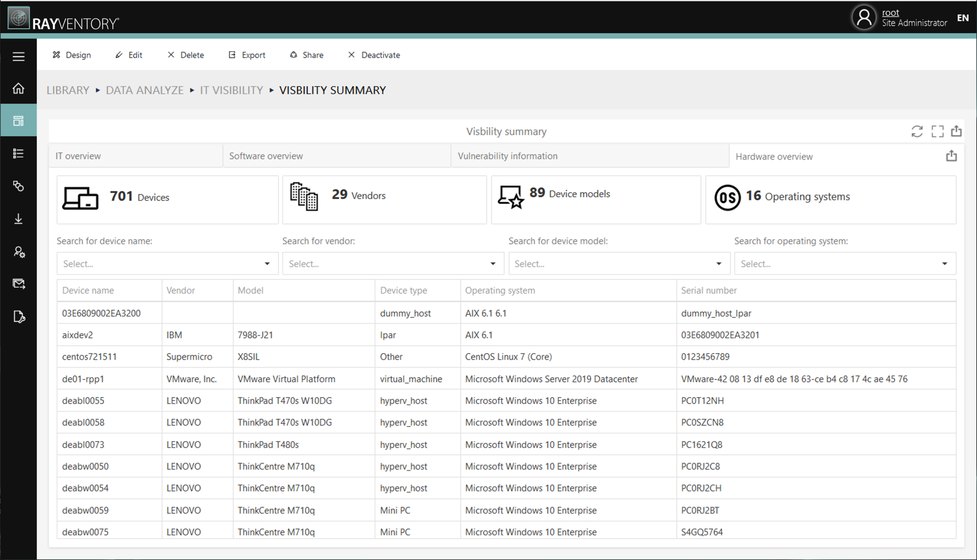Screen dimensions: 977x560
Task: Click the Deactivate toolbar action
Action: pyautogui.click(x=373, y=55)
